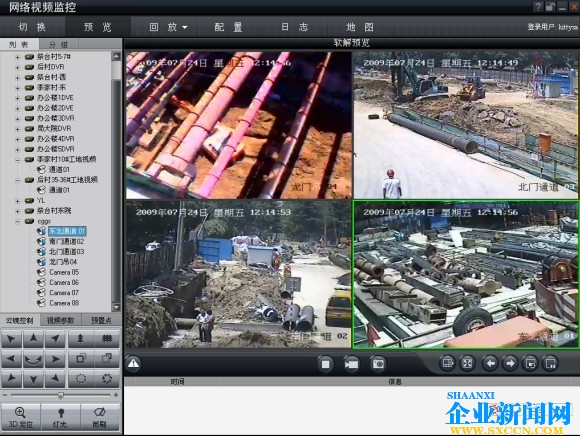The height and width of the screenshot is (436, 580).
Task: Open the alarm warning triangle icon
Action: (x=133, y=364)
